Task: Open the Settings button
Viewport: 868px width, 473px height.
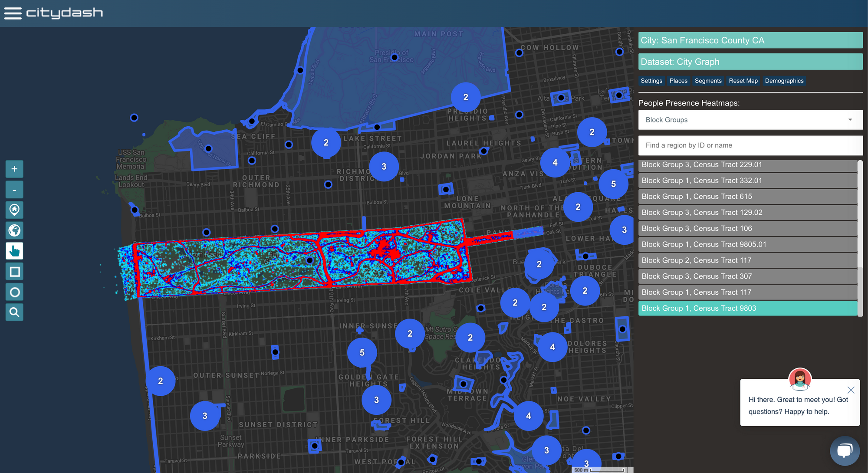Action: point(651,81)
